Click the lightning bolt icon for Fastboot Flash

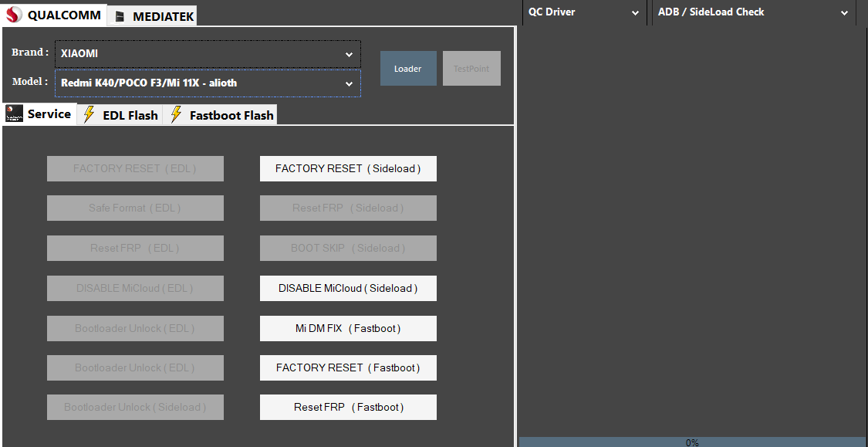(177, 115)
